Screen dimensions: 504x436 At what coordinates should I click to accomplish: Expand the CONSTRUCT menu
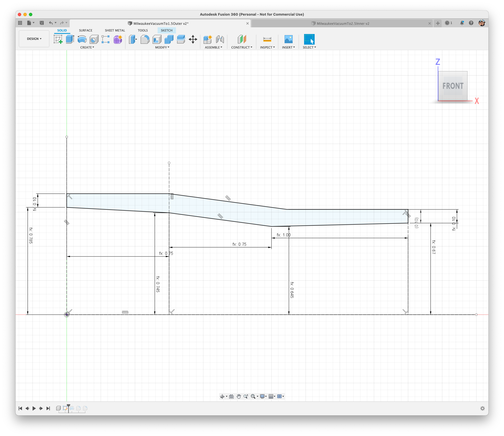point(242,47)
